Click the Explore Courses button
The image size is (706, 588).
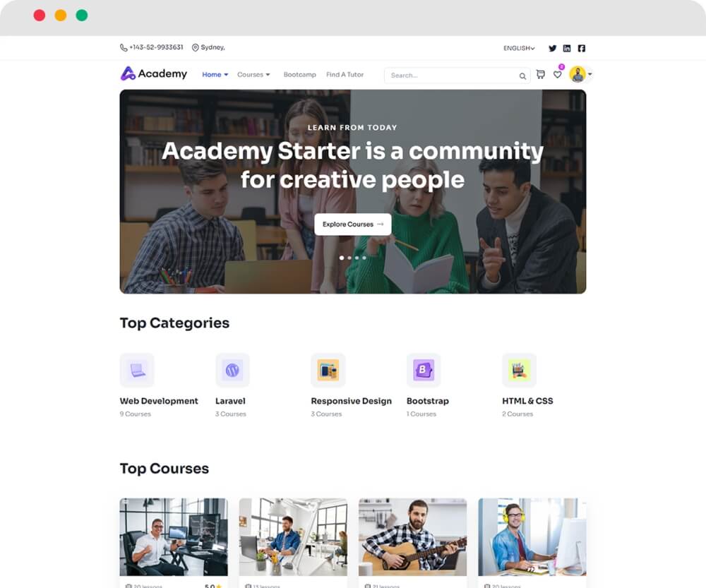point(353,224)
